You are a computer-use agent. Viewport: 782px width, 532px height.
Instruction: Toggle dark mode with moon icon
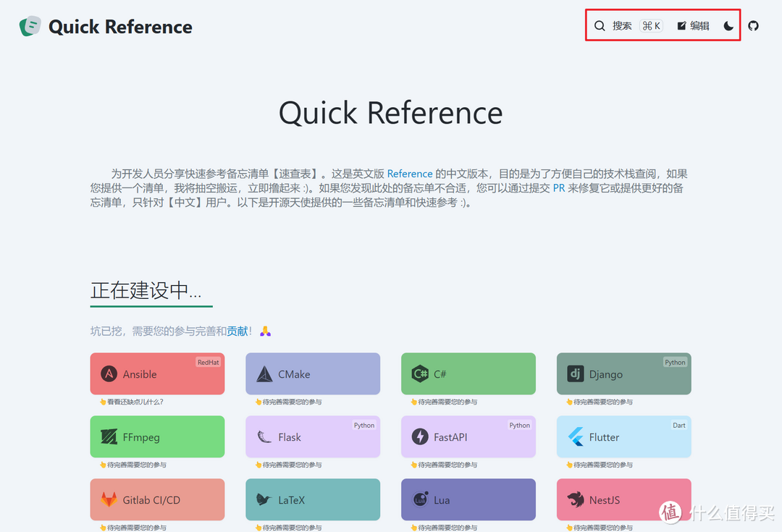(x=728, y=26)
